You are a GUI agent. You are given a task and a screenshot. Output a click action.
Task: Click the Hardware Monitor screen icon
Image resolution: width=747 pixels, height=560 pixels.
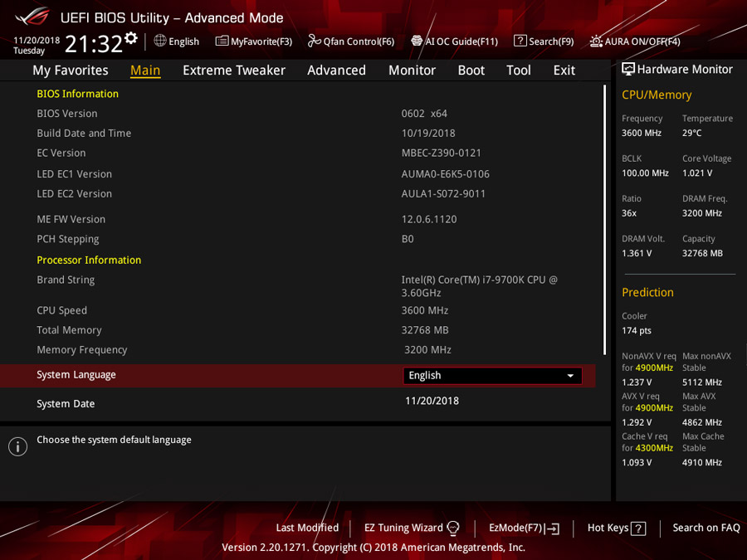click(628, 70)
